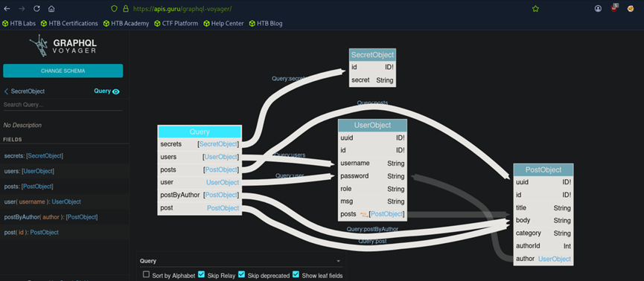Click the browser forward arrow
The height and width of the screenshot is (281, 644).
tap(22, 9)
